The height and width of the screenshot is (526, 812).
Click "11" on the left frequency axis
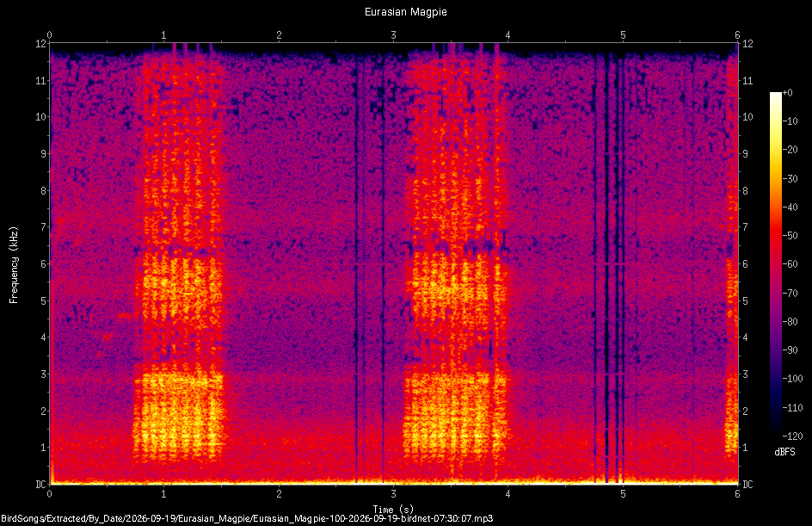tap(40, 81)
